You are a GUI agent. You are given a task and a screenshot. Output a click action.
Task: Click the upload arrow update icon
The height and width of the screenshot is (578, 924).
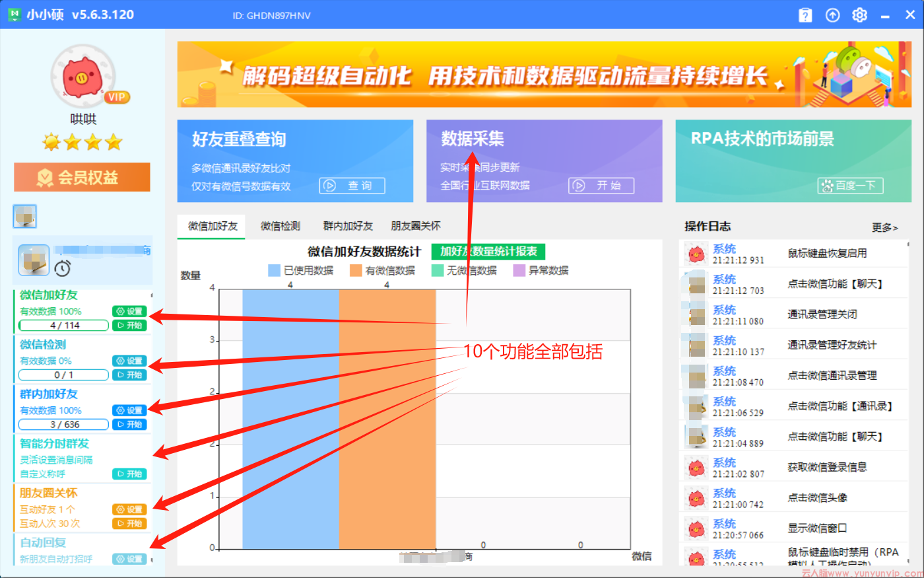pos(833,15)
